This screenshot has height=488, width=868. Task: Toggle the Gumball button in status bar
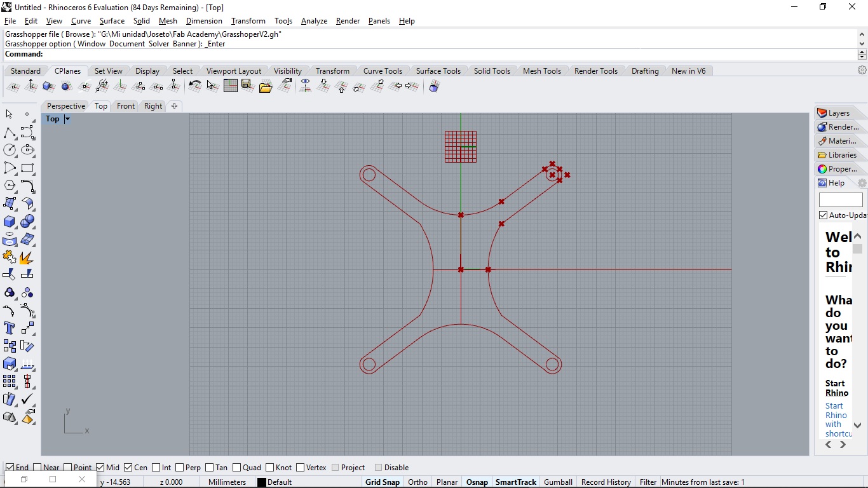pyautogui.click(x=558, y=482)
